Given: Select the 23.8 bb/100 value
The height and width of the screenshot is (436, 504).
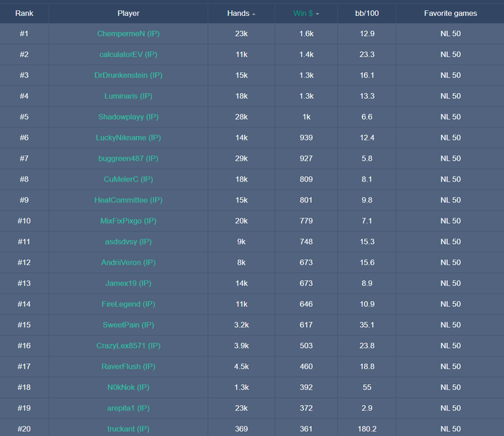Looking at the screenshot, I should coord(366,346).
